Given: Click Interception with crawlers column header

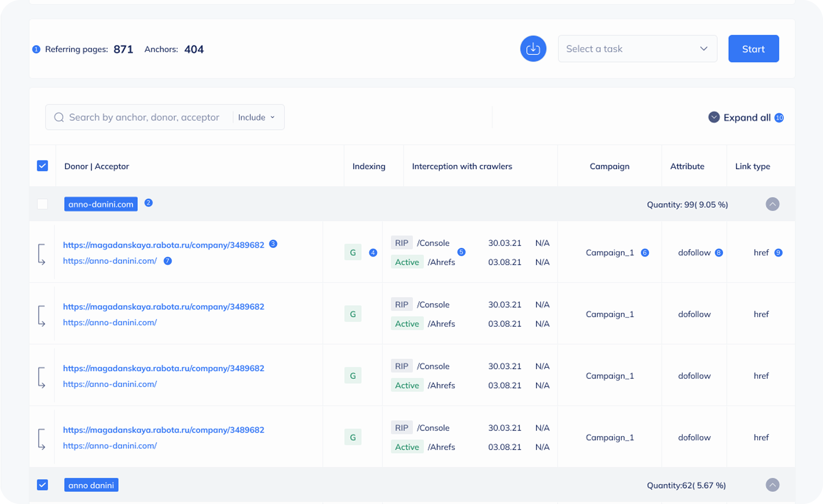Looking at the screenshot, I should 462,166.
